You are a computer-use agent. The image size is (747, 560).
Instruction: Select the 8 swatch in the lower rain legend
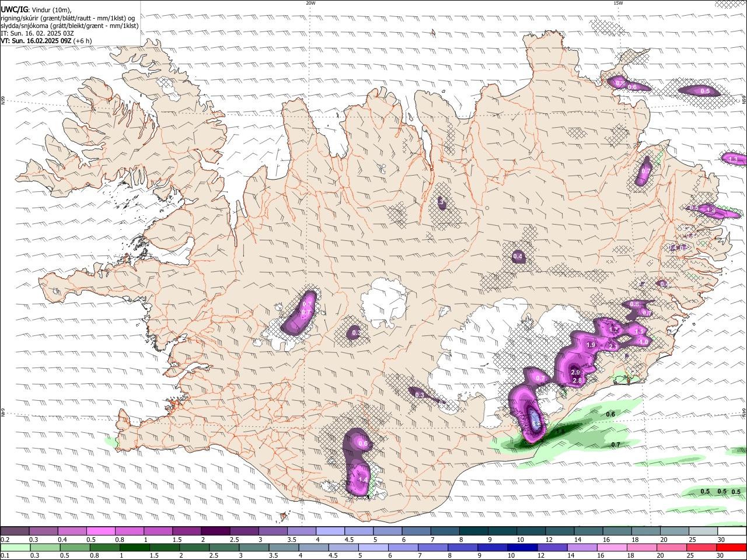point(463,547)
